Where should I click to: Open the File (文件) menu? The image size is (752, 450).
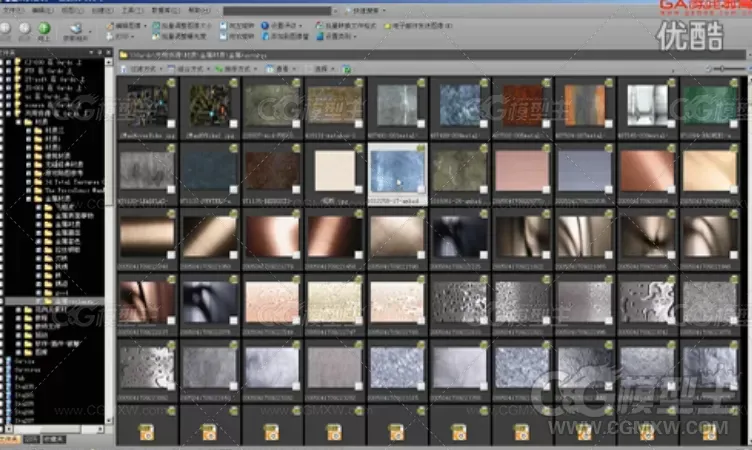(13, 10)
